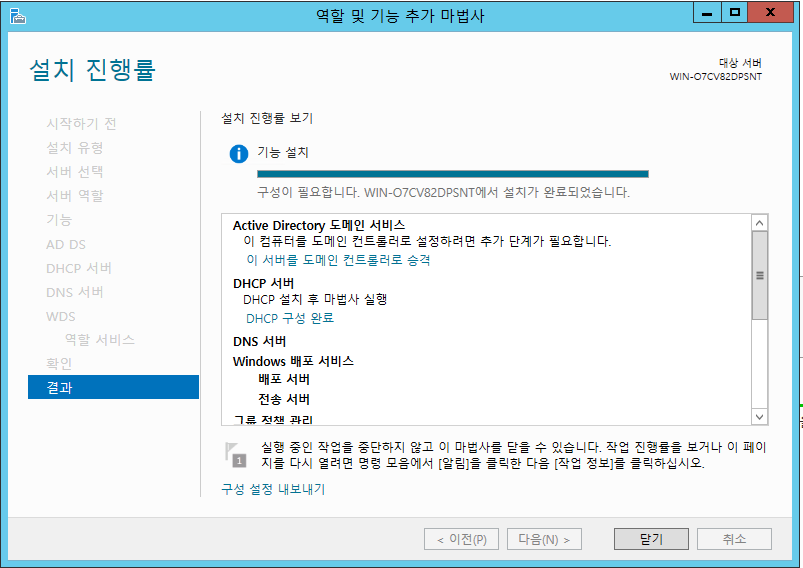
Task: Open the 이 서버를 도메인 컨트롤러로 승격 link
Action: (x=338, y=260)
